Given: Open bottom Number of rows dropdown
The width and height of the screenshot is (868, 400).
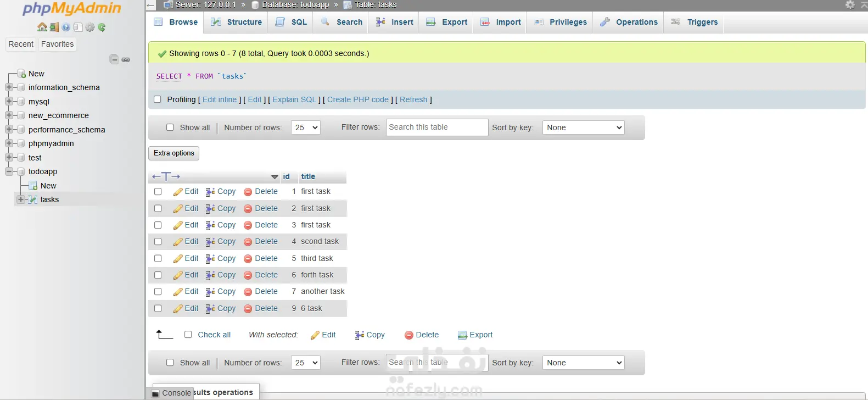Looking at the screenshot, I should click(306, 363).
